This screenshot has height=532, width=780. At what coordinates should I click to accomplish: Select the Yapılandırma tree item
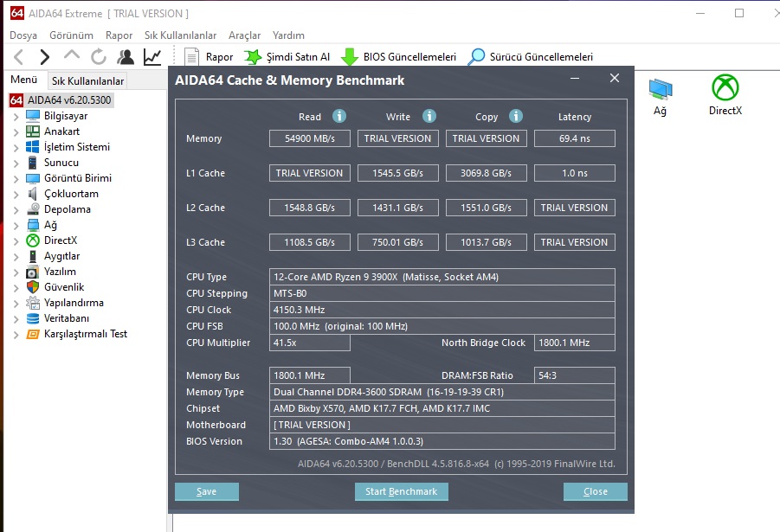click(x=73, y=303)
